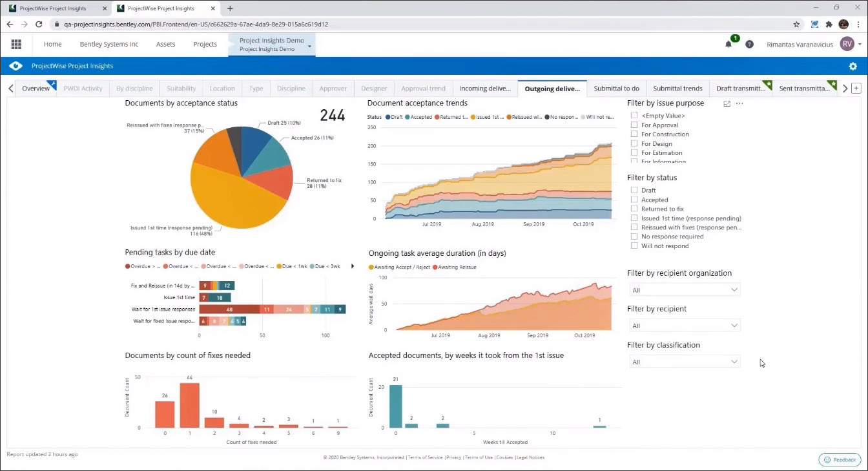Viewport: 868px width, 471px height.
Task: Click the ProjectWise eye logo icon
Action: 16,66
